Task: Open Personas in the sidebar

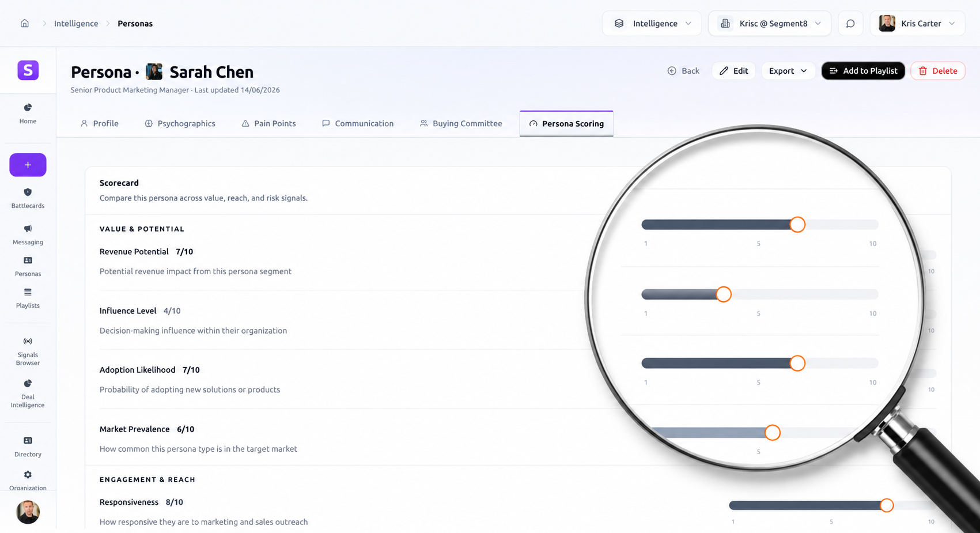Action: [28, 266]
